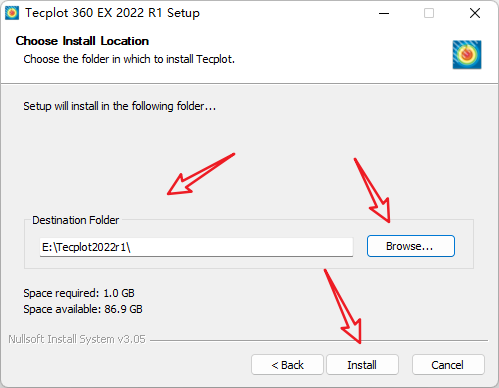499x388 pixels.
Task: Click the 'Tecplot 360 EX 2022 R1 Setup' title text
Action: tap(112, 13)
